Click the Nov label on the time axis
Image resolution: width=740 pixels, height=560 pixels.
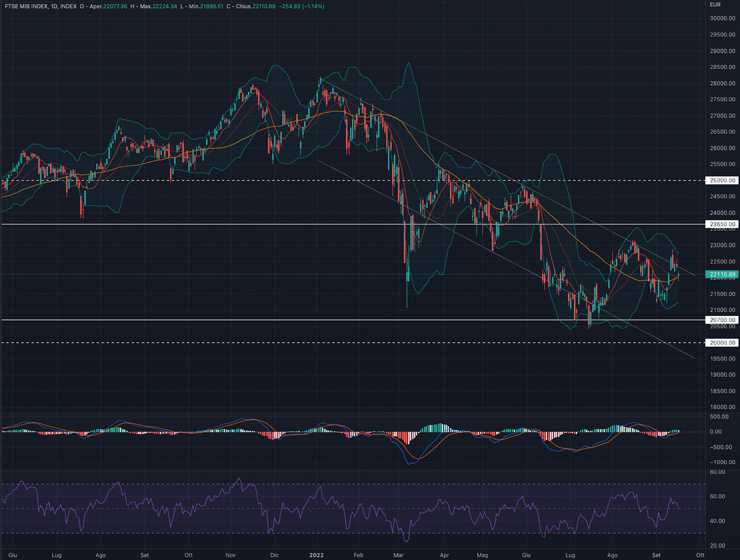click(230, 555)
